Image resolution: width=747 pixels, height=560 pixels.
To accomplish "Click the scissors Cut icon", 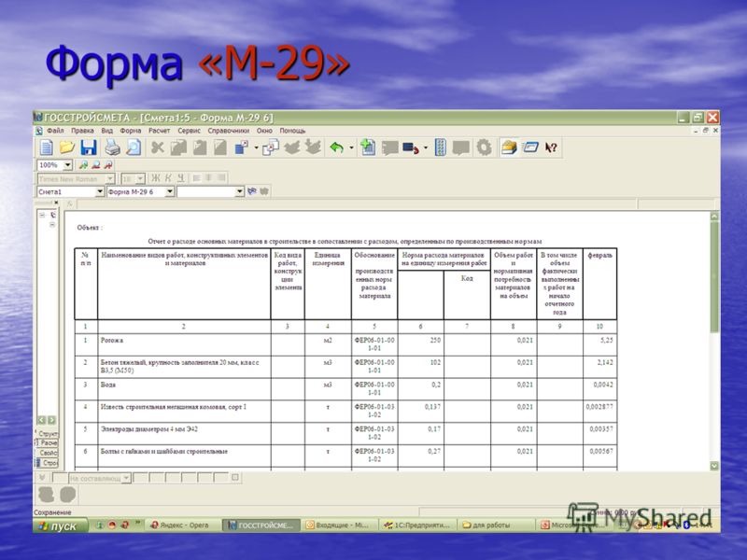I will point(158,148).
